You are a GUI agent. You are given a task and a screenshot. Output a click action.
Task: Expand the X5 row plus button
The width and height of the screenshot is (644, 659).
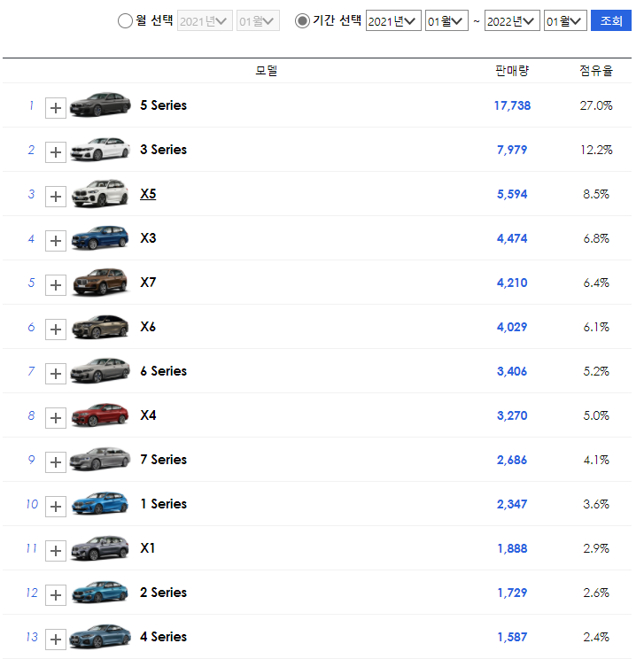pos(56,197)
